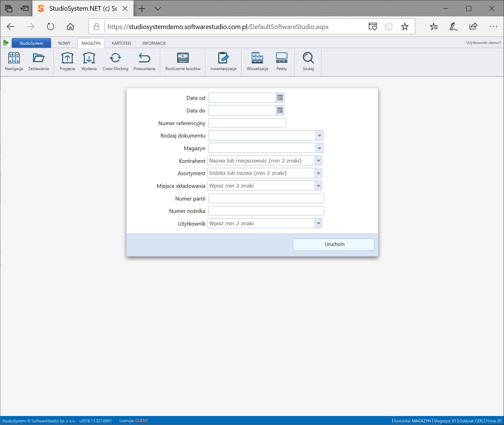Switch to NOWY ribbon tab

click(64, 43)
